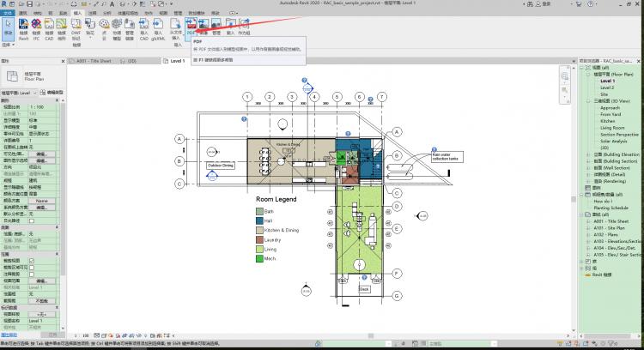Viewport: 644px width, 350px height.
Task: Toggle the first crop view checkbox
Action: (x=32, y=261)
